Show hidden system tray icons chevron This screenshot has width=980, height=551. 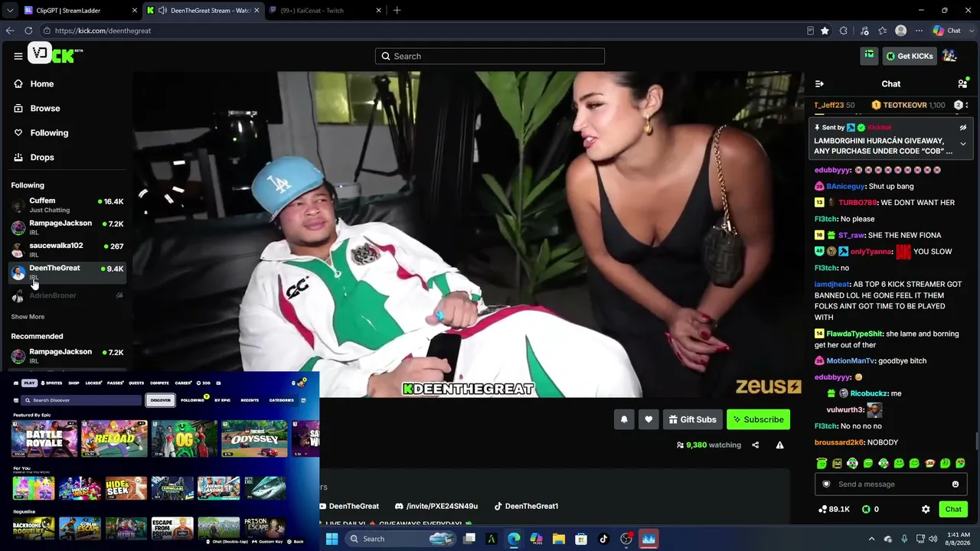pos(871,539)
